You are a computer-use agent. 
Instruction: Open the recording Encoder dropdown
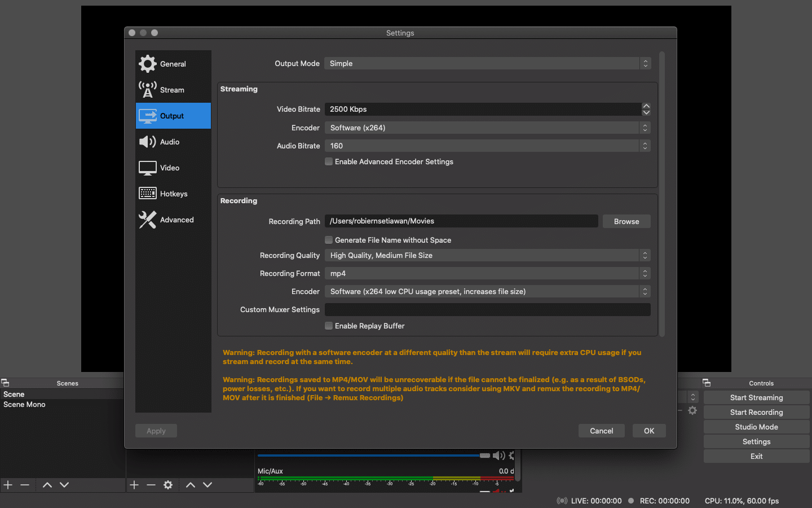pyautogui.click(x=487, y=291)
